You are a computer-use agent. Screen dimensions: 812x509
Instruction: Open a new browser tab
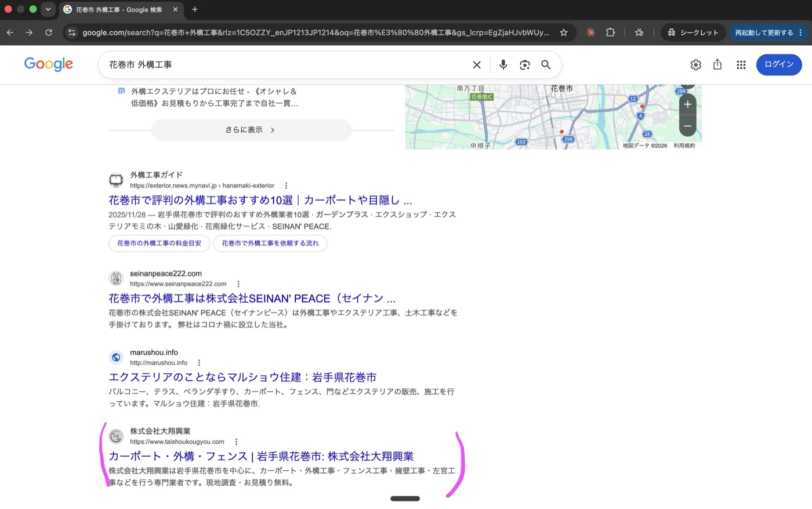[195, 9]
